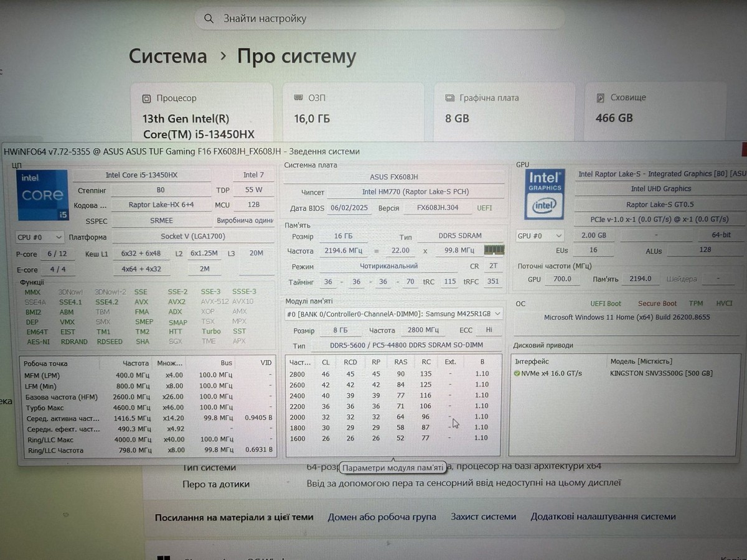Click the search icon in settings search box

209,19
